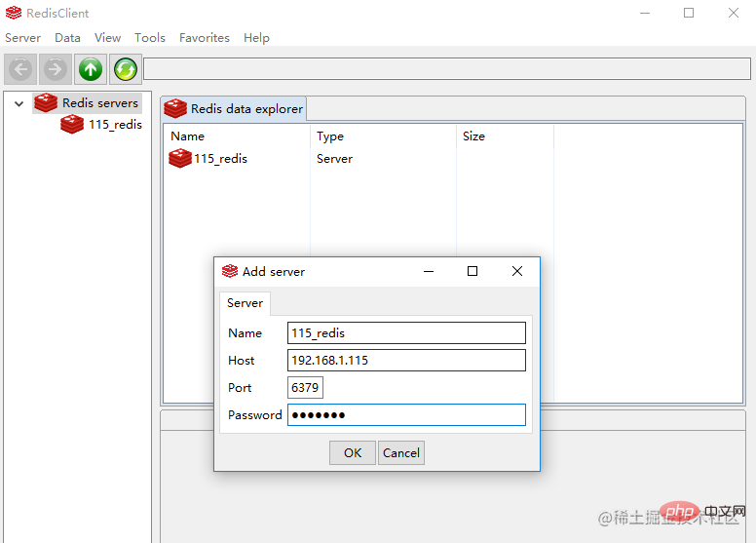Click the Name input field
The height and width of the screenshot is (543, 756).
point(406,333)
